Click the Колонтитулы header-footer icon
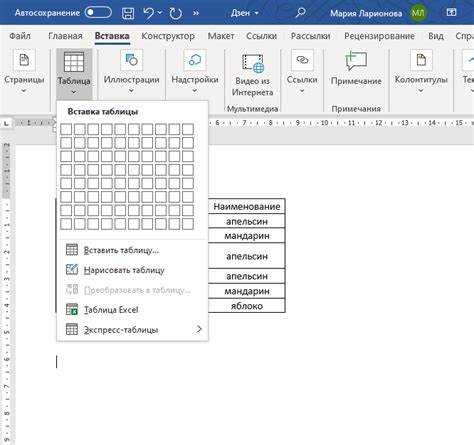474x445 pixels. pos(421,60)
